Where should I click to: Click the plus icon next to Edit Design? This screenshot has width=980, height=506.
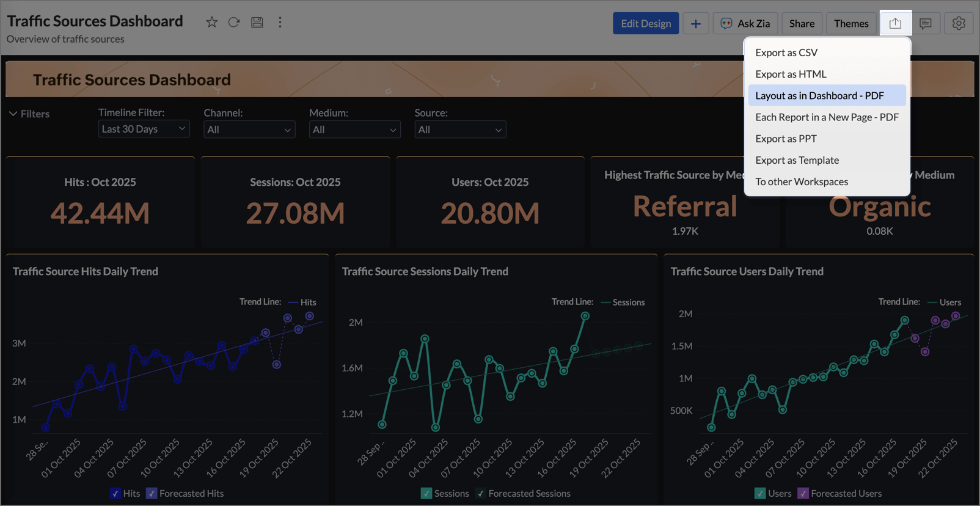(695, 23)
